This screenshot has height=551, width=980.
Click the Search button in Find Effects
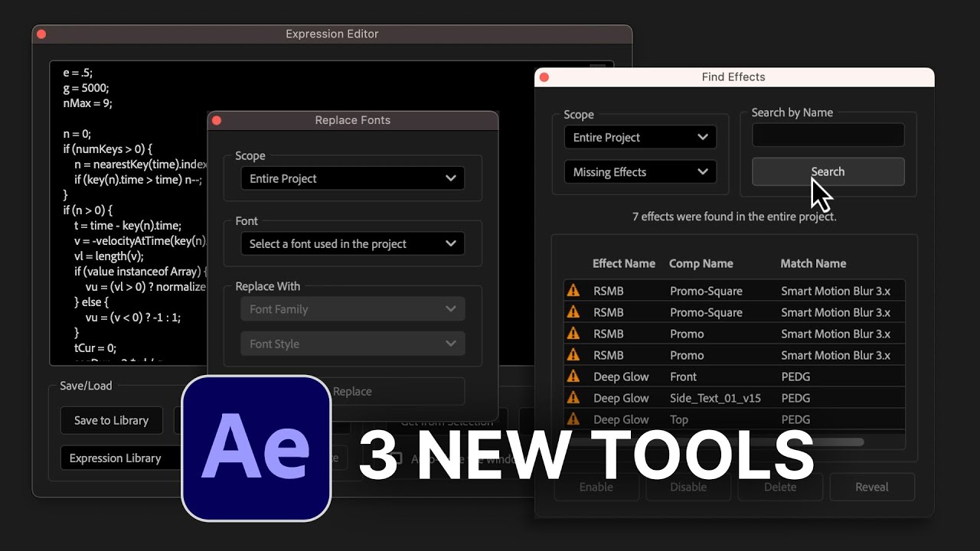click(x=828, y=172)
